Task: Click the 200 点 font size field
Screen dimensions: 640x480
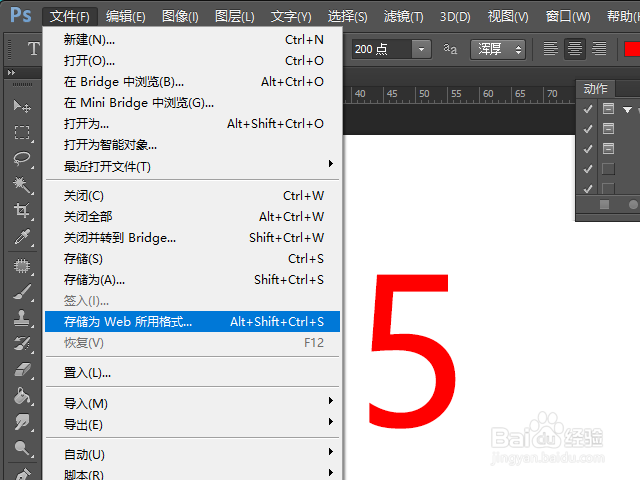Action: (x=382, y=49)
